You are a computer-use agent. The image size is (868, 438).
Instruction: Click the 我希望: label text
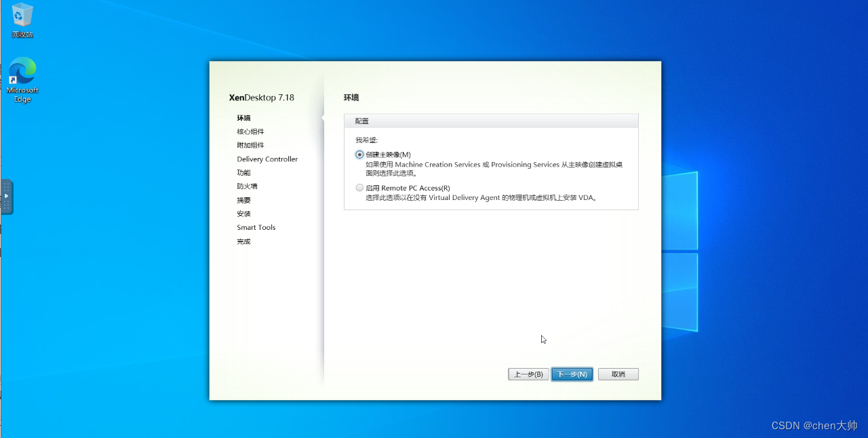(x=367, y=140)
